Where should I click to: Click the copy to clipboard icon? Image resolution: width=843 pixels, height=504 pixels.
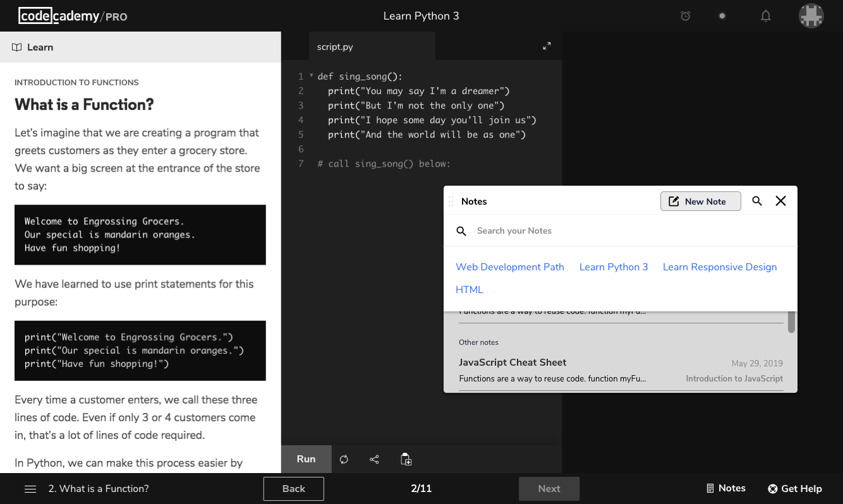point(406,459)
